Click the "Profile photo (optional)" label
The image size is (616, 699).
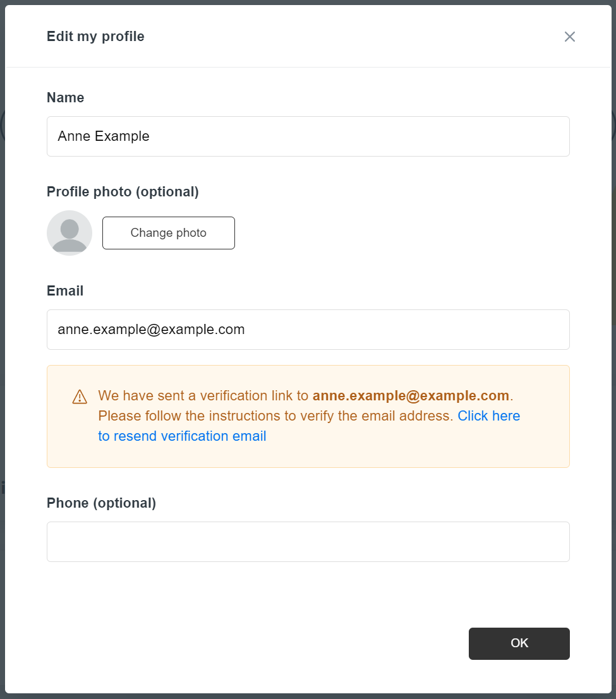[x=123, y=192]
